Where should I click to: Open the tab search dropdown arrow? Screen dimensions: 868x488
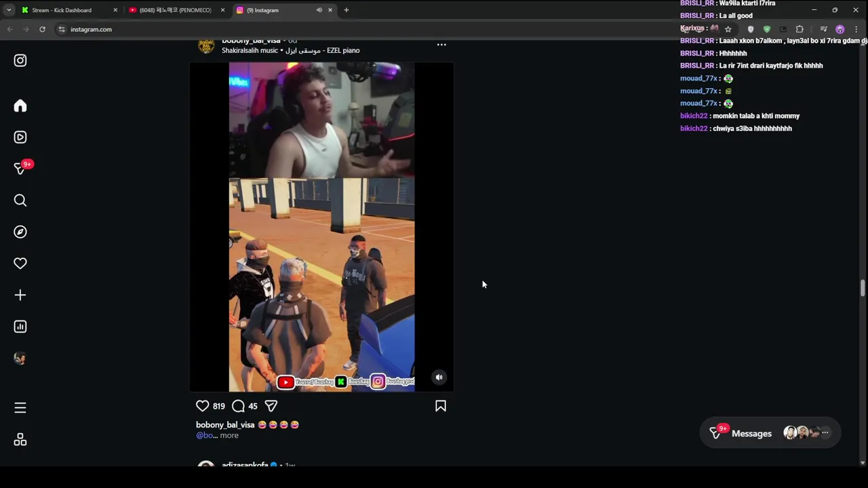tap(8, 10)
